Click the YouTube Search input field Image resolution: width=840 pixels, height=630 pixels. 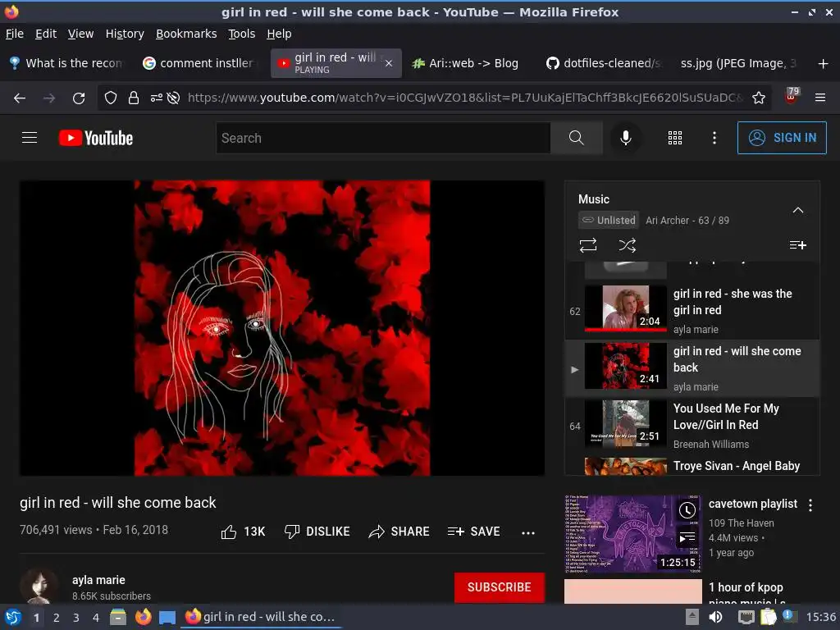(x=383, y=138)
